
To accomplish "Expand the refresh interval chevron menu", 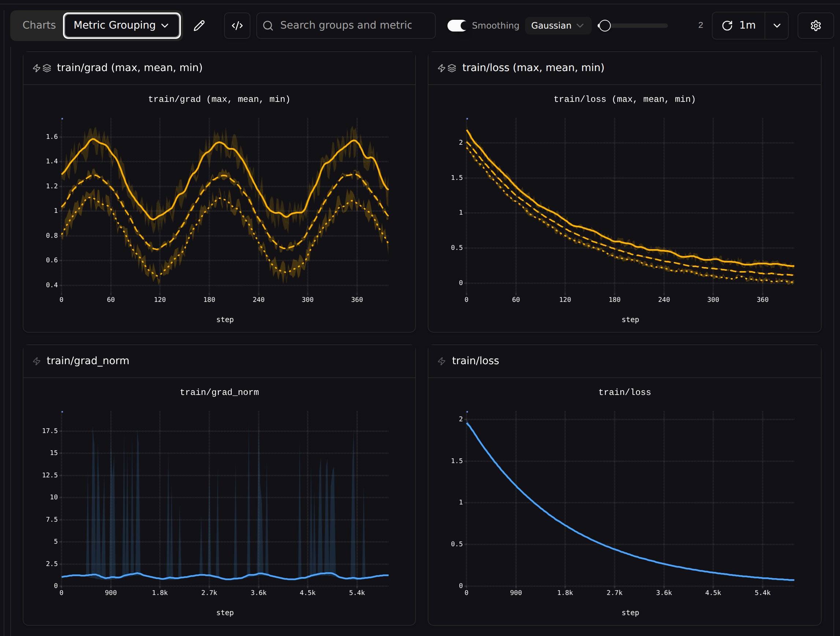I will [777, 25].
